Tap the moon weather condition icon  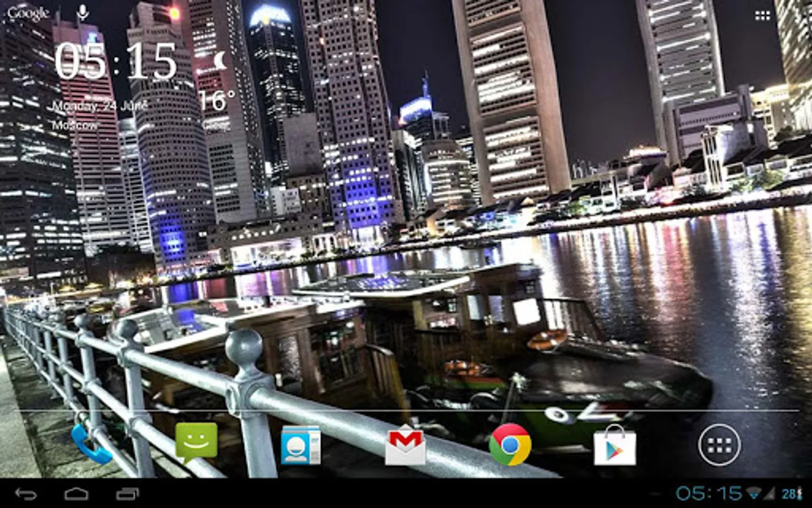point(221,59)
